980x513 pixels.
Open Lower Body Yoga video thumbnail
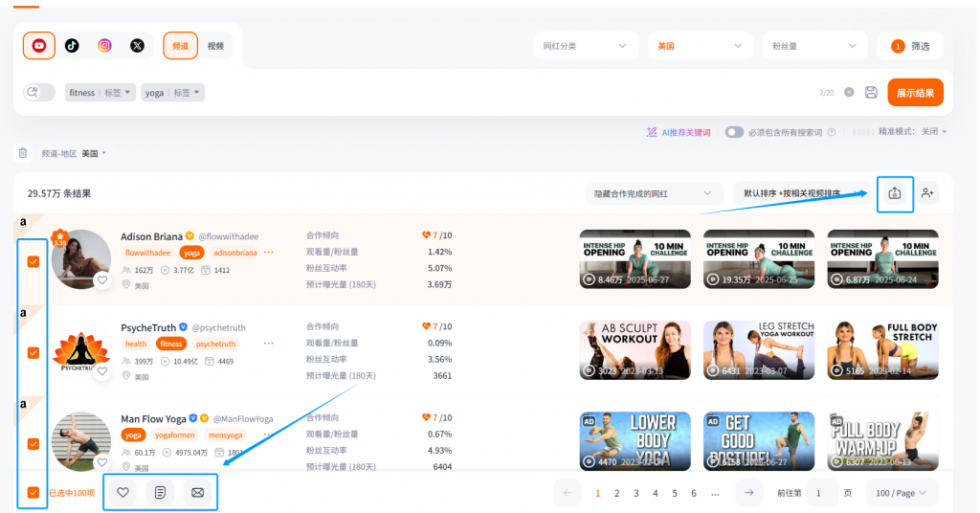coord(635,441)
